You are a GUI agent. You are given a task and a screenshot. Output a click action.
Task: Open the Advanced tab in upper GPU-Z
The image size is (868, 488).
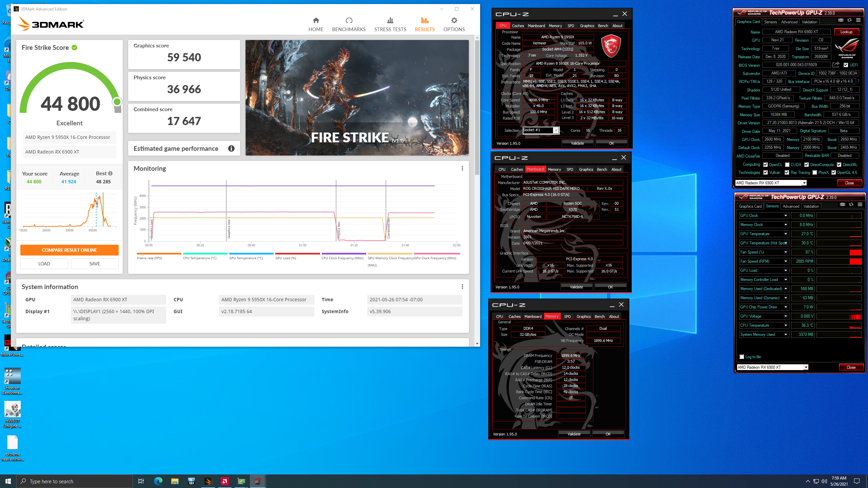coord(789,22)
